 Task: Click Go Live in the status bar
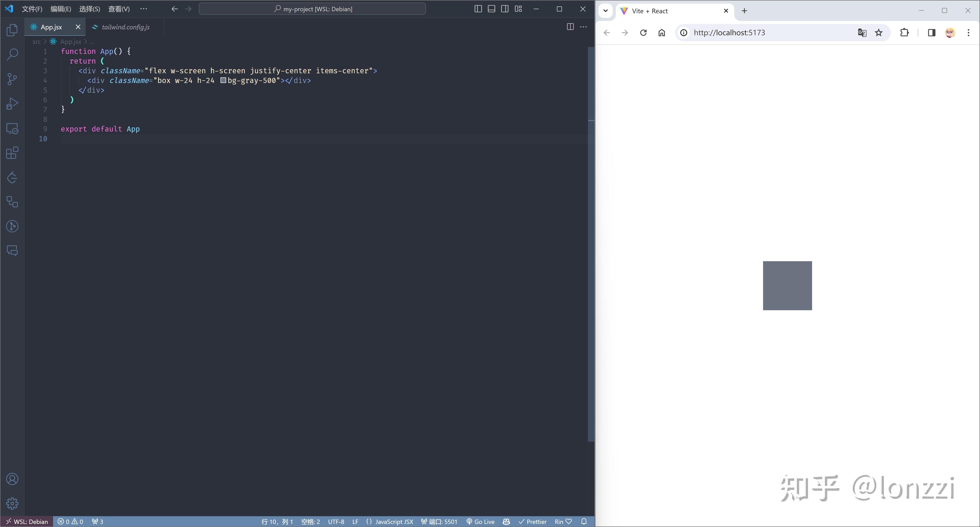[481, 522]
